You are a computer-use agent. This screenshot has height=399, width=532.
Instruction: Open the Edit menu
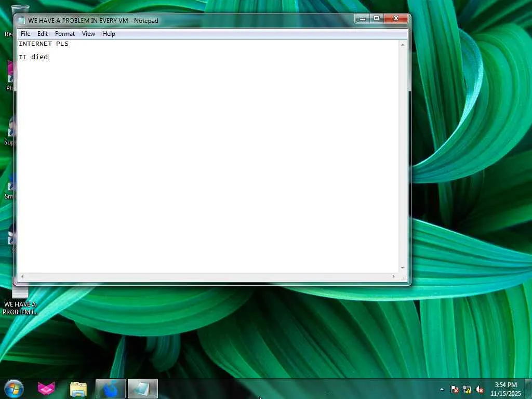tap(43, 34)
